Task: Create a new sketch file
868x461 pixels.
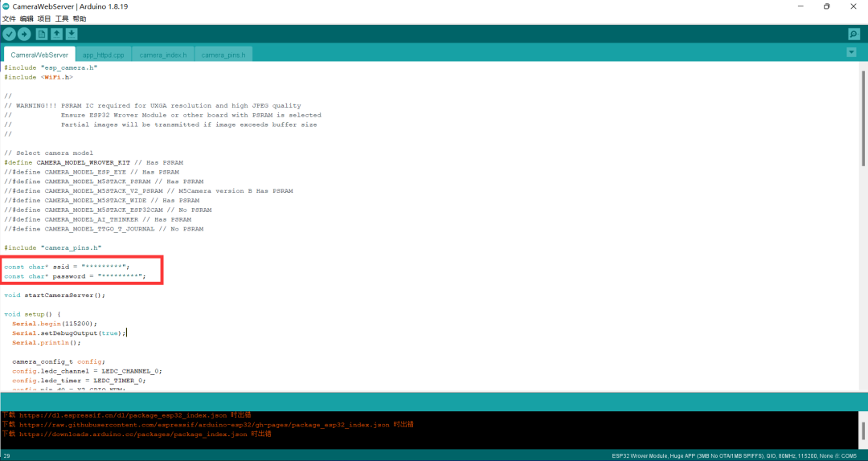Action: tap(42, 35)
